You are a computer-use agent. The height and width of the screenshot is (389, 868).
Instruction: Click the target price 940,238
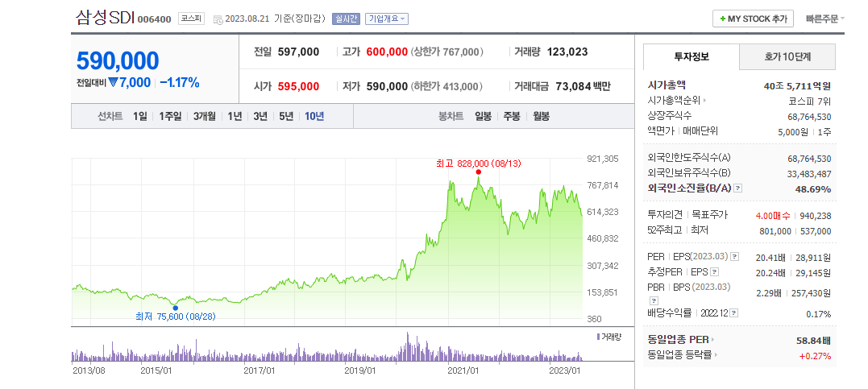[815, 216]
